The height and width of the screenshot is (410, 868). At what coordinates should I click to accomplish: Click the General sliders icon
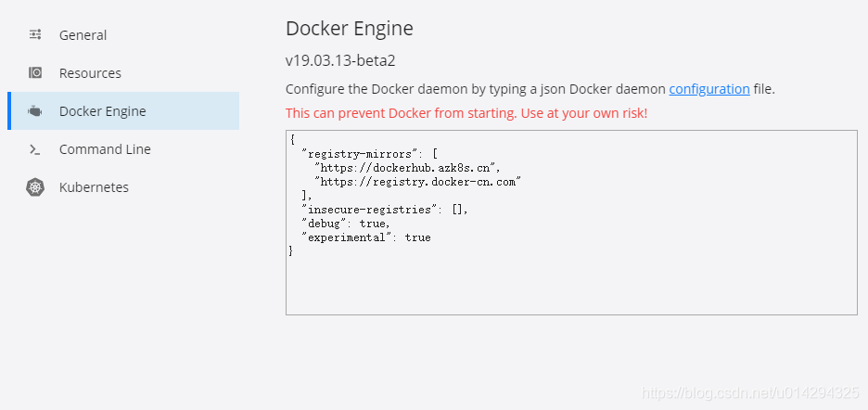[35, 35]
